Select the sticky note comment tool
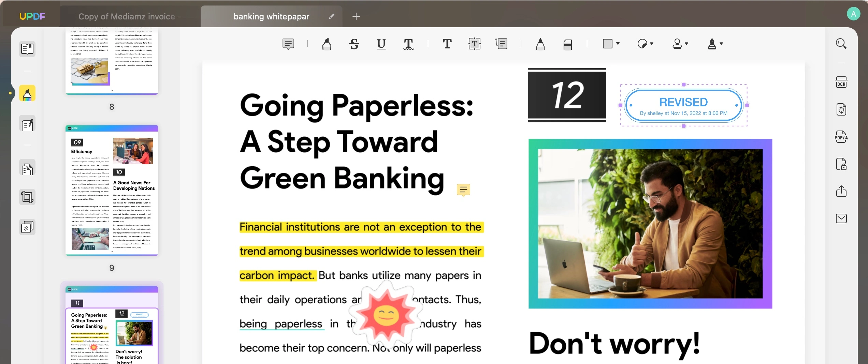 click(x=288, y=44)
